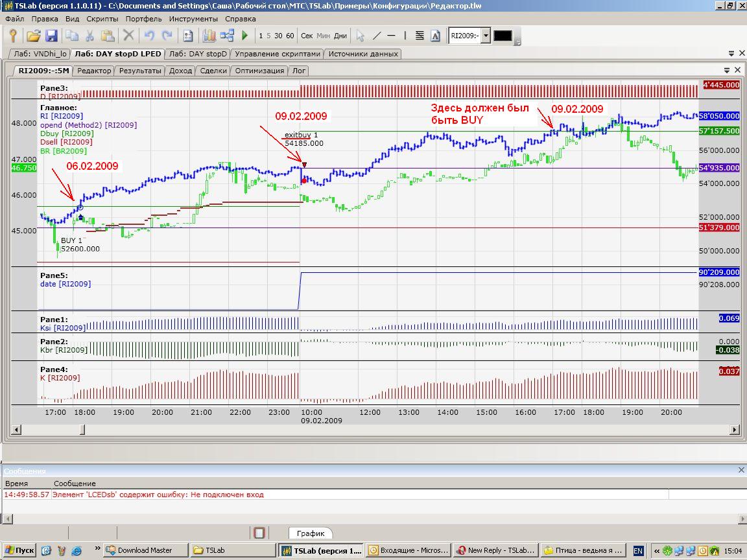Click the bar chart icon in toolbar
The width and height of the screenshot is (747, 560).
tap(209, 36)
